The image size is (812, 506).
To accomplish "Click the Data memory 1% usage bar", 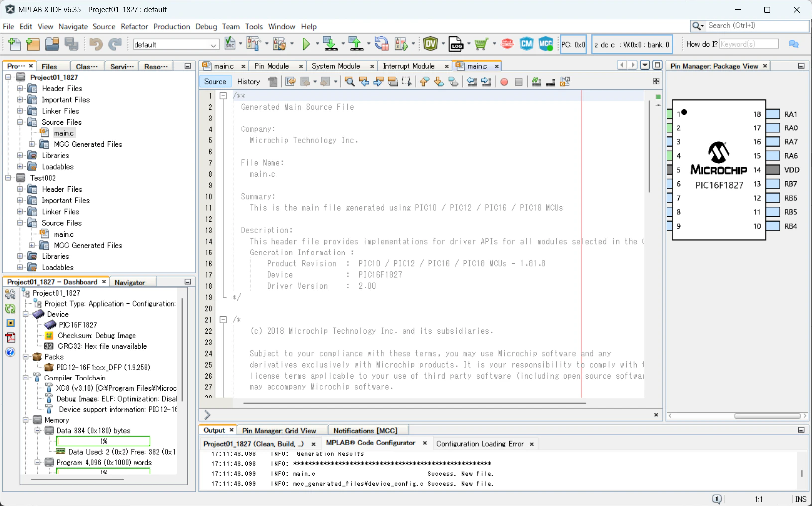I will [x=103, y=441].
